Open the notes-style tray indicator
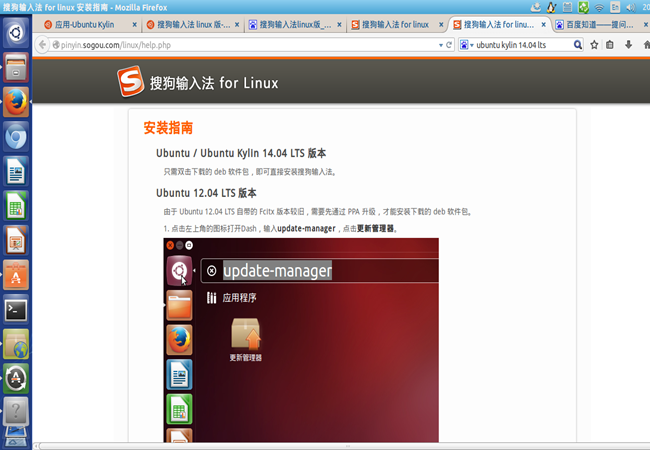This screenshot has height=450, width=650. click(x=567, y=7)
